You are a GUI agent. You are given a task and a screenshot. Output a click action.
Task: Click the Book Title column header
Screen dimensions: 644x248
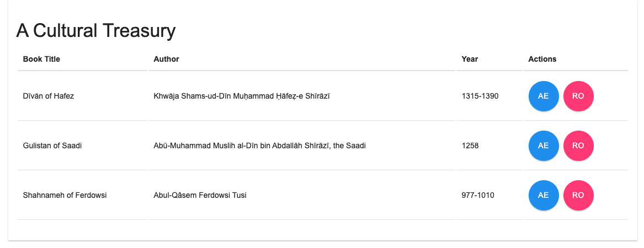coord(41,59)
